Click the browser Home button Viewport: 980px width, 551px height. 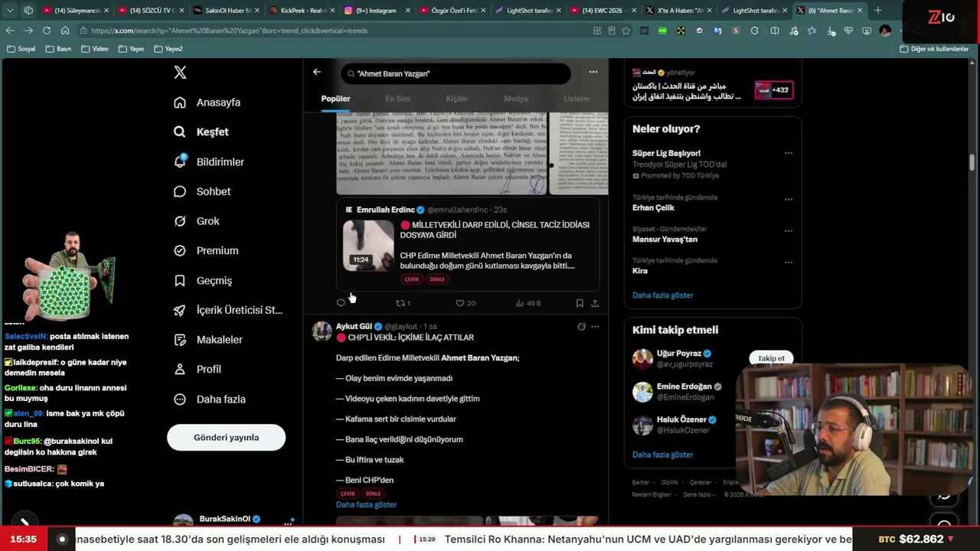(x=65, y=31)
